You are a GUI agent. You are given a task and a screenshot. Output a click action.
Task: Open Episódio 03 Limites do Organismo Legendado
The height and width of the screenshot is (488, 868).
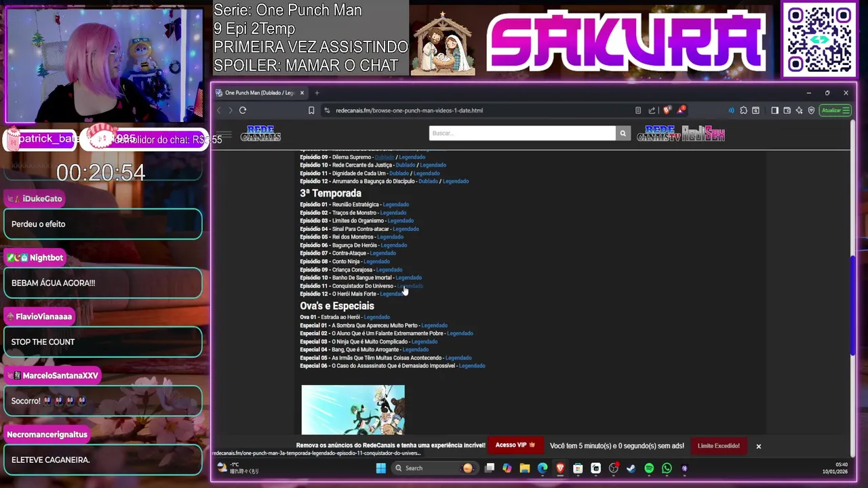400,221
